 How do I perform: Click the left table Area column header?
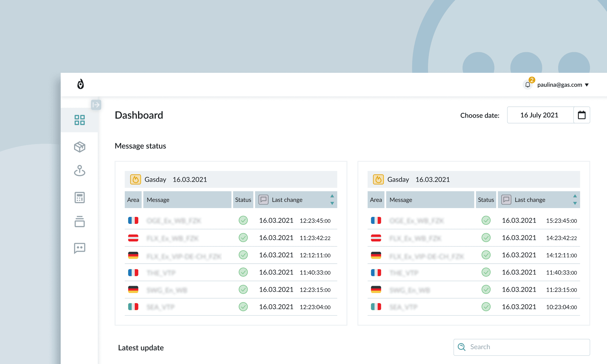click(x=133, y=200)
